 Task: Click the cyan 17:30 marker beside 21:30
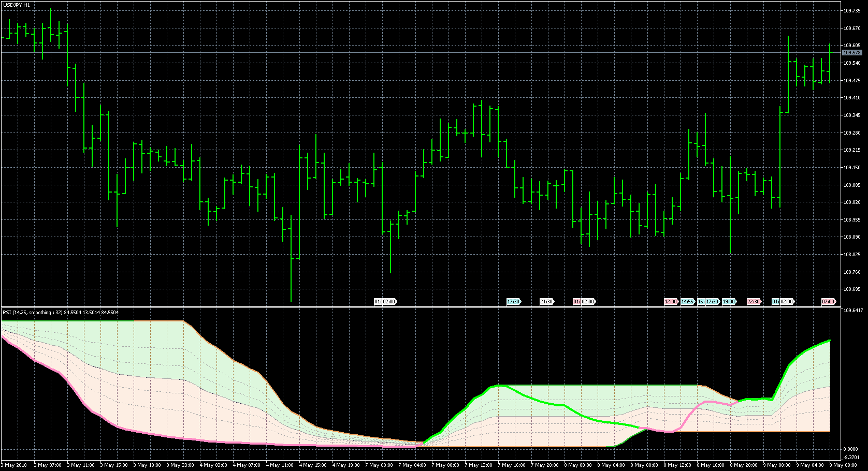(513, 302)
